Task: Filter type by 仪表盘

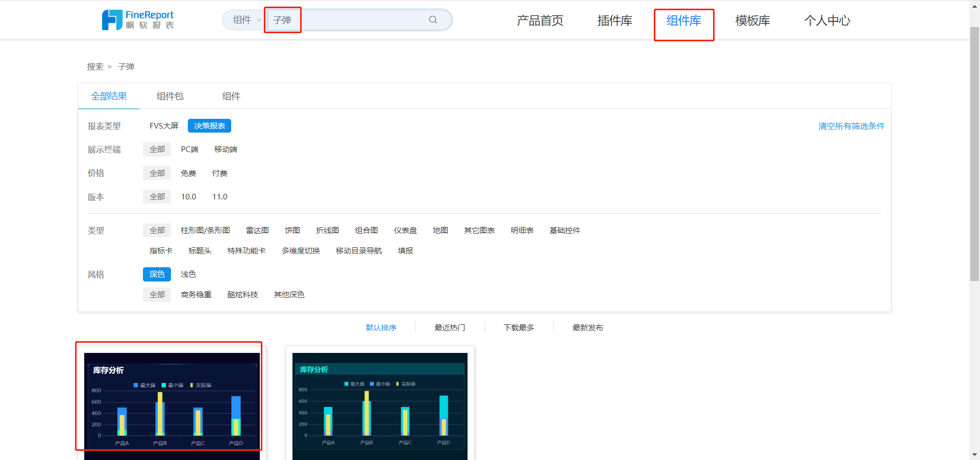Action: [405, 231]
